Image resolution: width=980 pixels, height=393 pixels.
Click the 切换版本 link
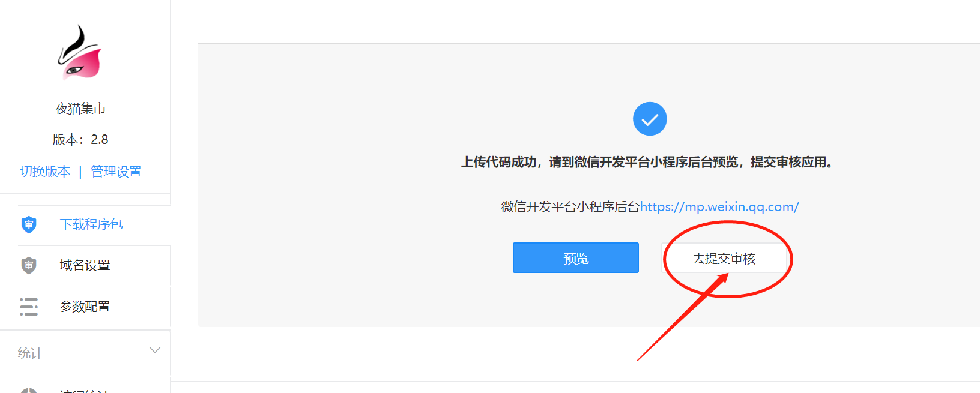45,172
